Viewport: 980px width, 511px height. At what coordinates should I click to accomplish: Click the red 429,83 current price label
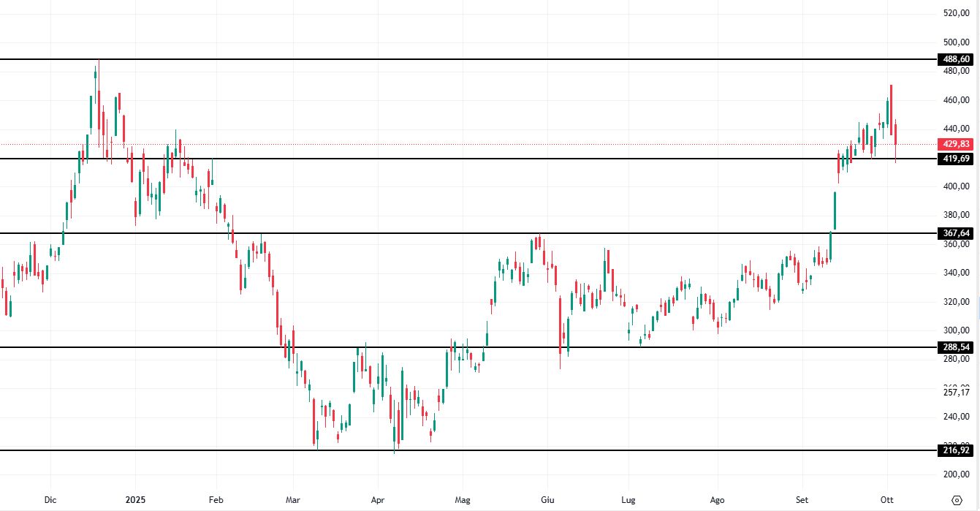[957, 145]
